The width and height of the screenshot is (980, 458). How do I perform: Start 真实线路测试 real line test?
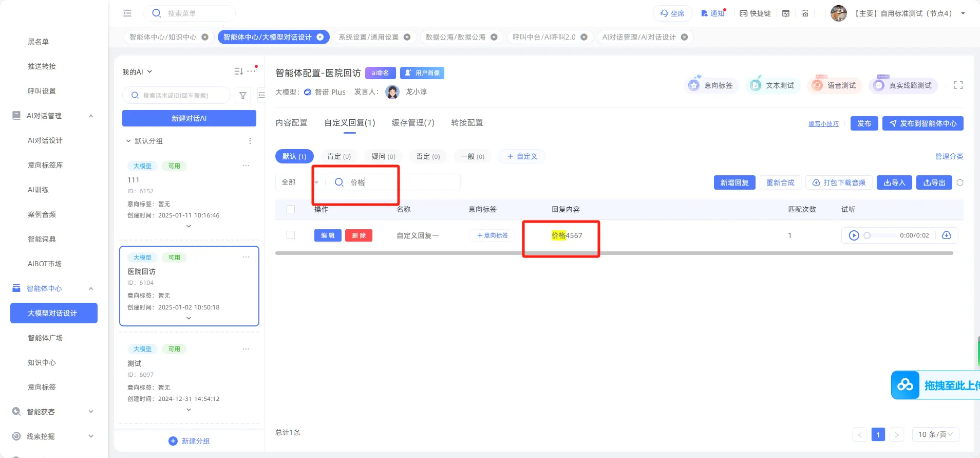[903, 85]
